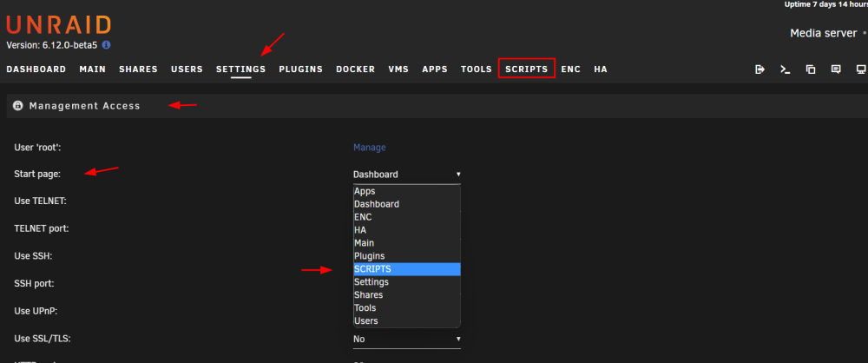
Task: Open the Plugins tab
Action: point(300,69)
